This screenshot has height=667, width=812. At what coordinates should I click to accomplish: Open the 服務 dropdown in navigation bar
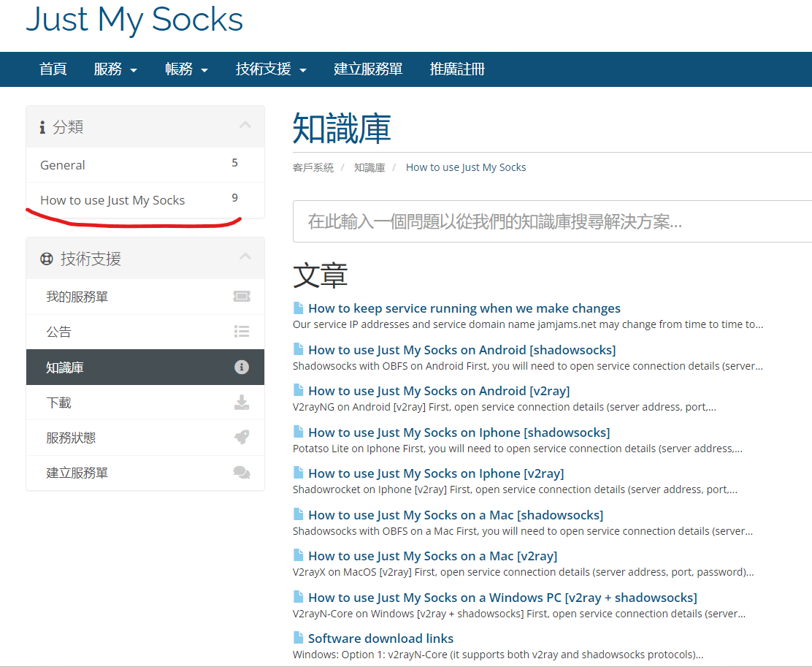[x=115, y=69]
